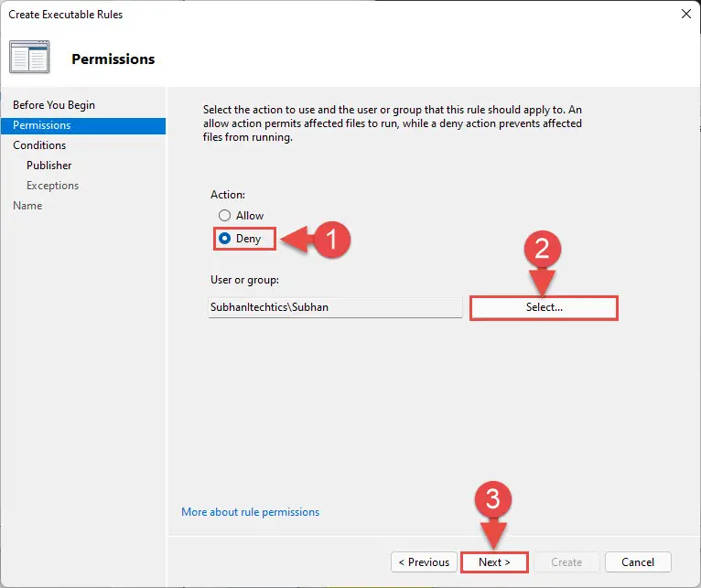Image resolution: width=701 pixels, height=588 pixels.
Task: Click the disabled Create button
Action: (566, 562)
